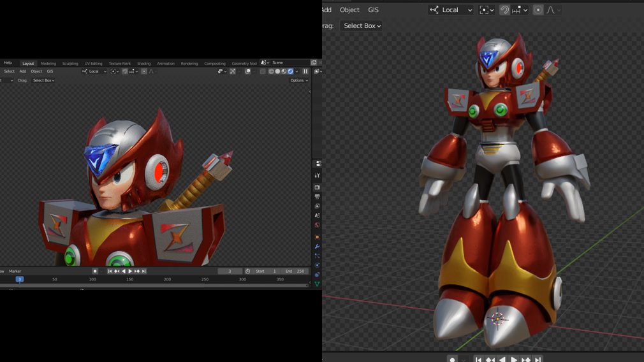Open the Local transform orientation dropdown in right viewport
This screenshot has height=362, width=644.
click(451, 10)
